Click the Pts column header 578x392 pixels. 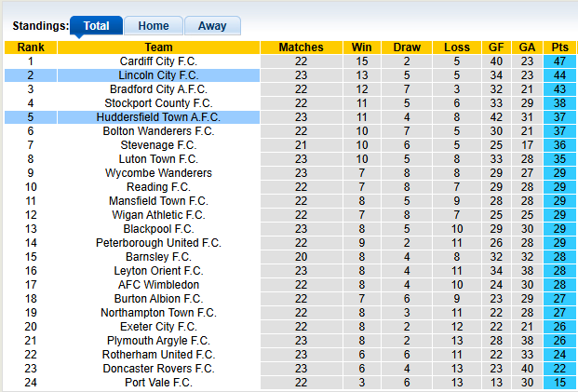559,47
